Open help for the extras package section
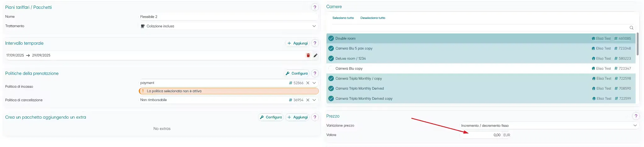Screen dimensions: 644x147 (315, 117)
